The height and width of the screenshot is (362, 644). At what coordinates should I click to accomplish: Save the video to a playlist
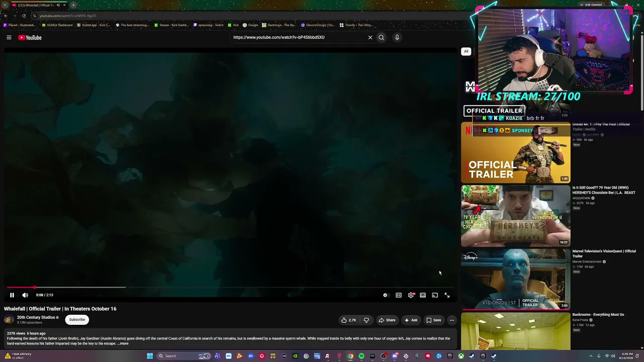[x=434, y=320]
